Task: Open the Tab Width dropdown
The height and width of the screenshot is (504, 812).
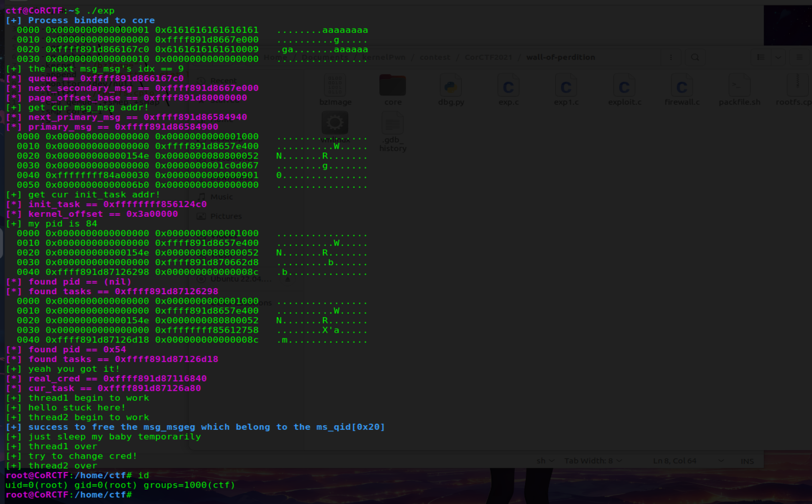Action: 592,461
